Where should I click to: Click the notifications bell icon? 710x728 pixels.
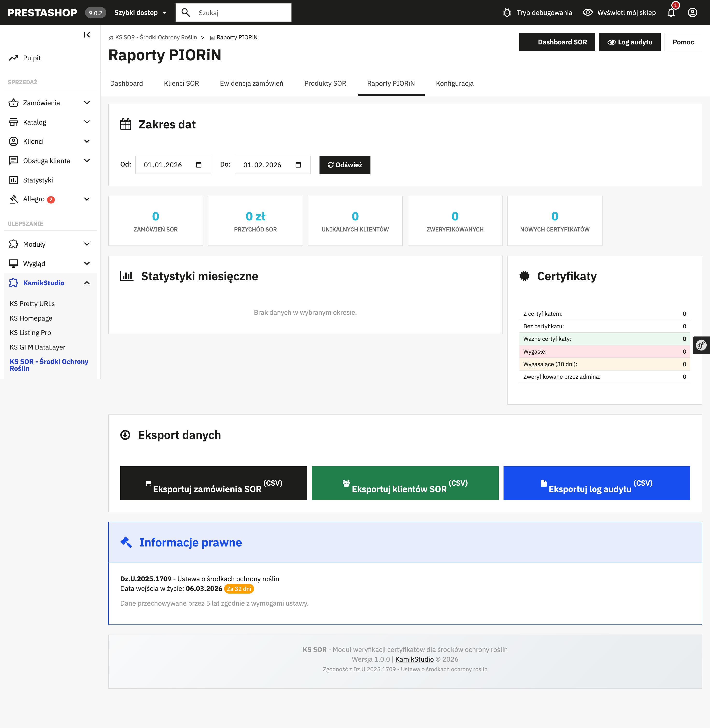[671, 13]
